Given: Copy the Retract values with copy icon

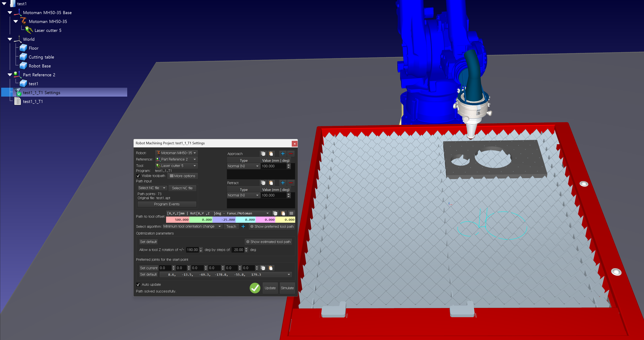Looking at the screenshot, I should pyautogui.click(x=263, y=183).
